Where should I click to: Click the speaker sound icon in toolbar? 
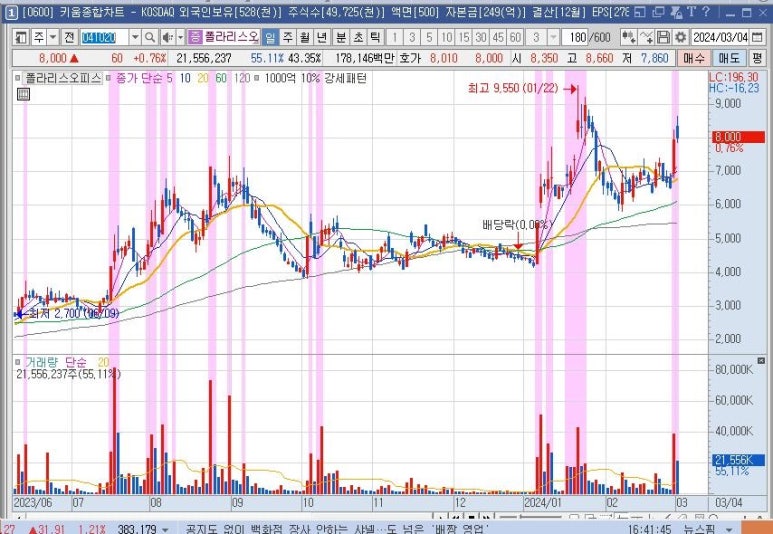(x=167, y=36)
